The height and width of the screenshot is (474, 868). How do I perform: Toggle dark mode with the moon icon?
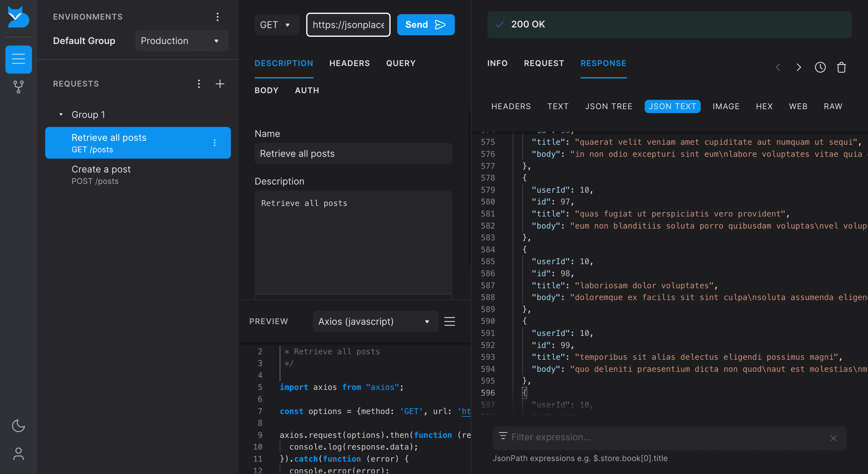pos(18,425)
